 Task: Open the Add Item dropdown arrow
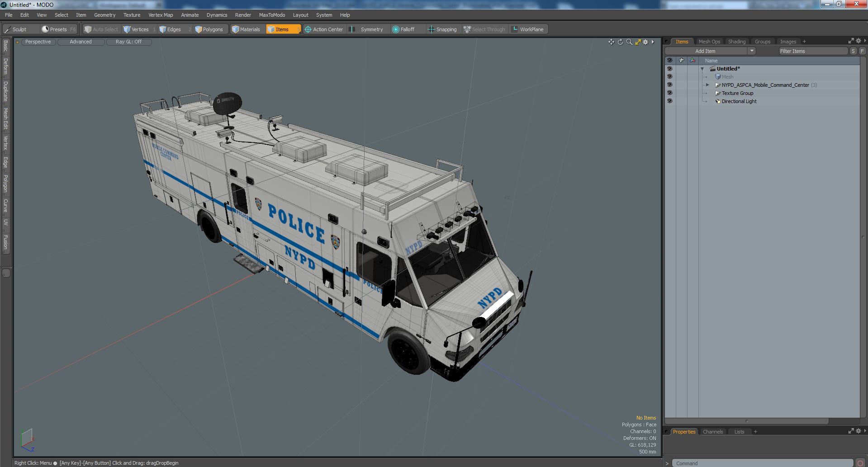[x=752, y=51]
